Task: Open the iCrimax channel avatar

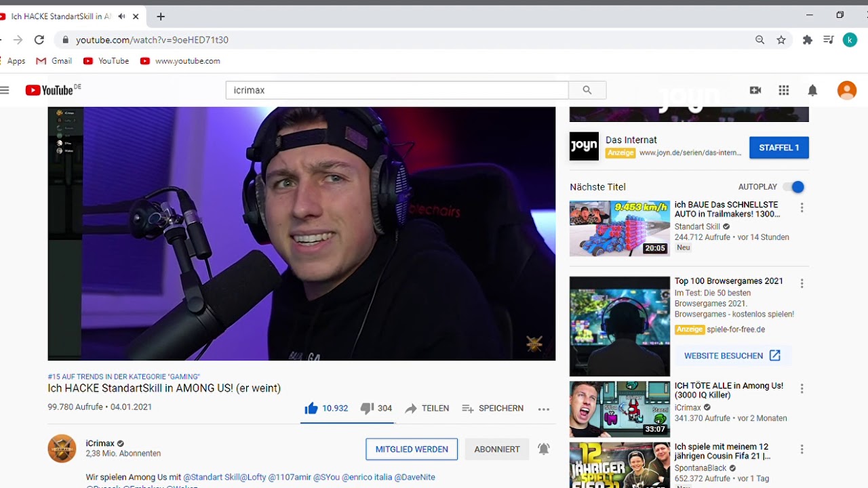Action: pos(62,449)
